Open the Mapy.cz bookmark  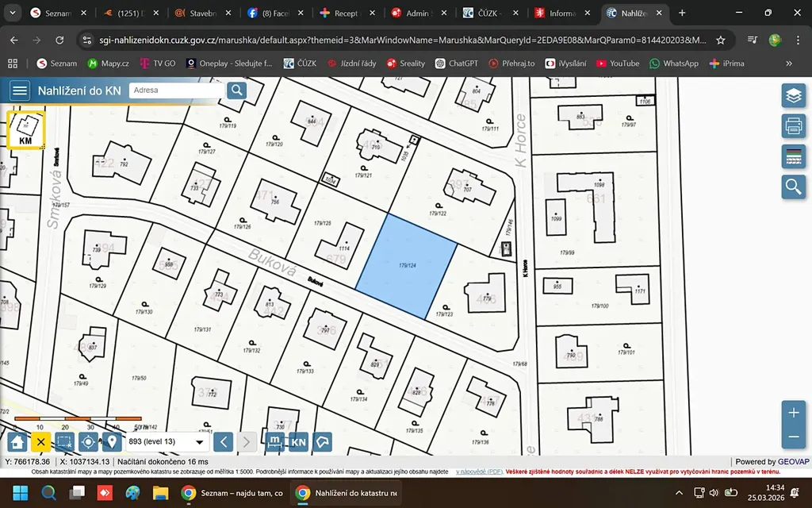[x=109, y=63]
